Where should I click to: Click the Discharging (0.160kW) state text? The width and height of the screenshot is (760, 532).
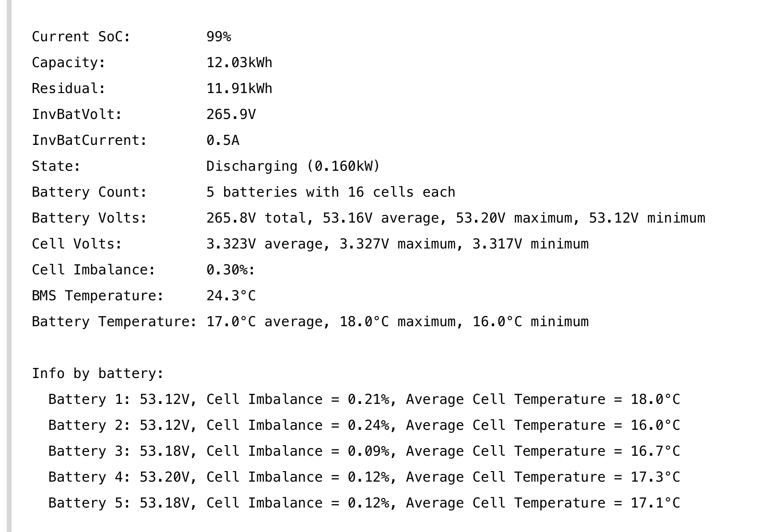pos(293,166)
